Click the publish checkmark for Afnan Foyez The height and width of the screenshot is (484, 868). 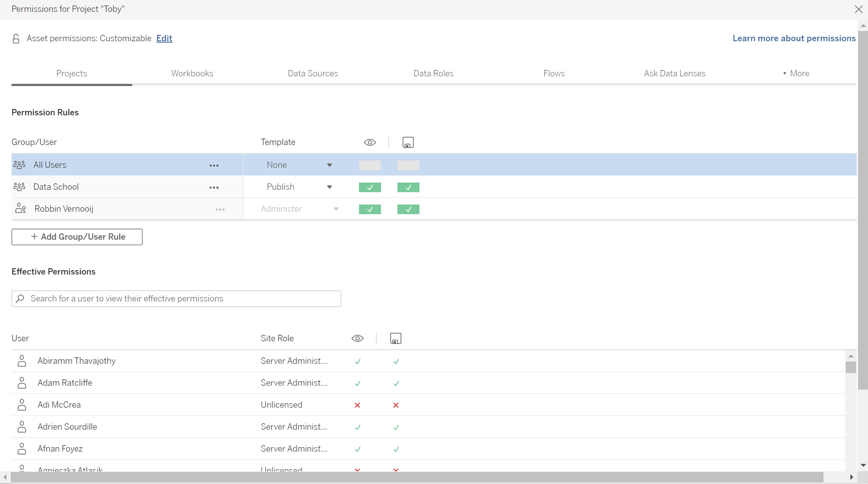396,449
